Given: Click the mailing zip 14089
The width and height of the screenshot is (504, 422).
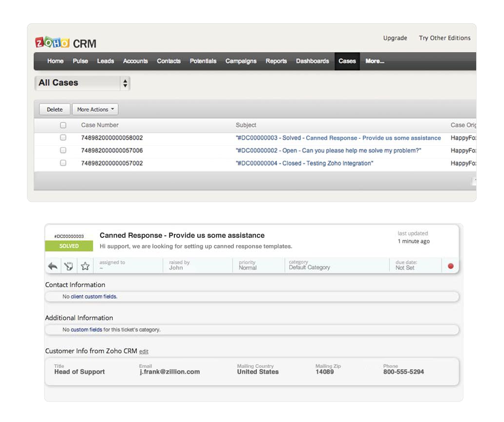Looking at the screenshot, I should click(x=325, y=372).
